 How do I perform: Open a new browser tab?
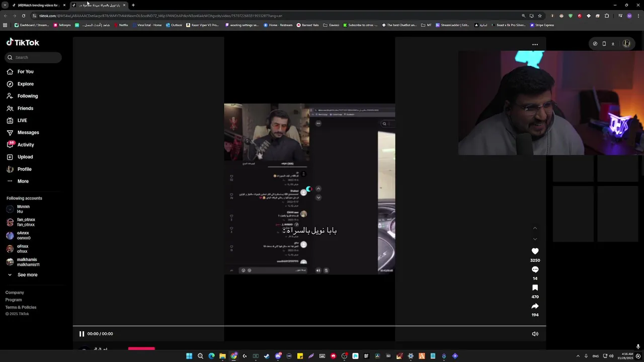point(133,5)
